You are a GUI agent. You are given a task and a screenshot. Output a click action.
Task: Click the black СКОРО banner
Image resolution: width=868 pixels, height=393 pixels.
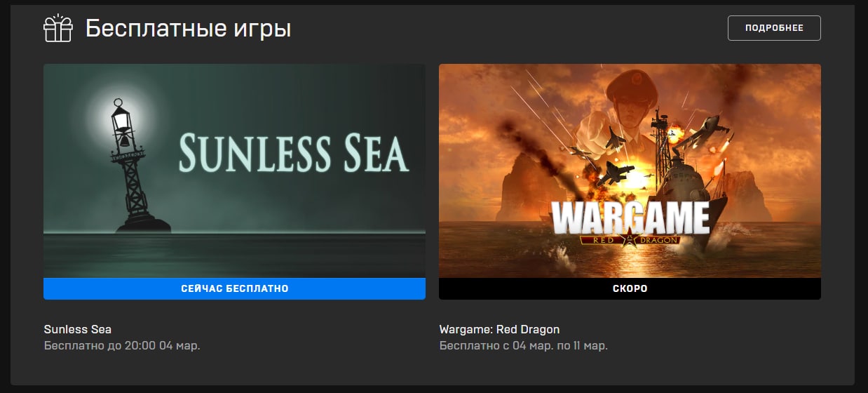[x=630, y=288]
